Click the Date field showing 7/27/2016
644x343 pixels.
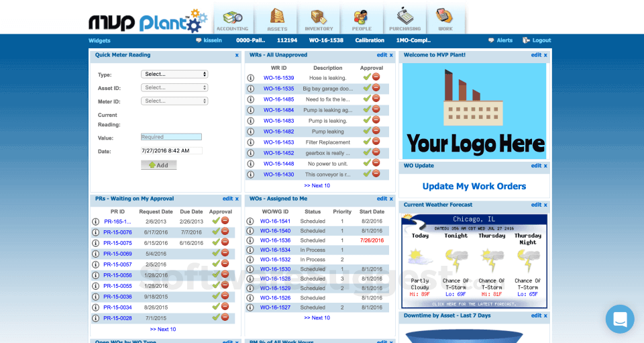[171, 151]
